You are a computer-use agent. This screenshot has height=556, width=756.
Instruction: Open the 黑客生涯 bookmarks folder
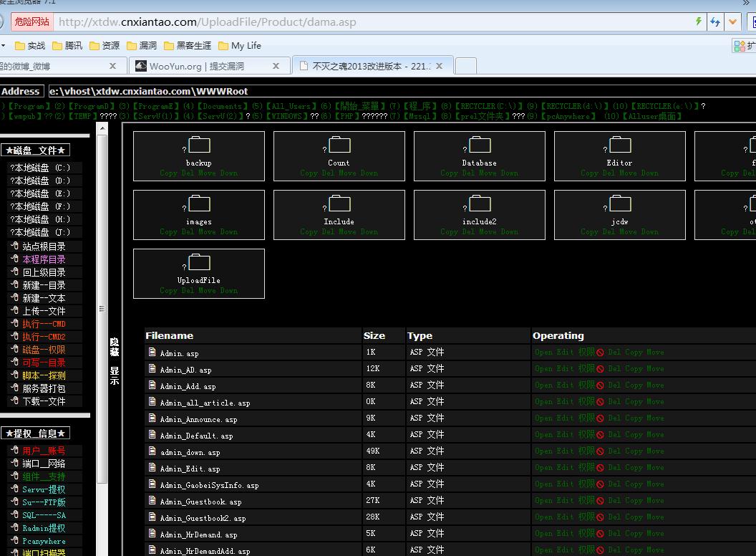tap(188, 45)
